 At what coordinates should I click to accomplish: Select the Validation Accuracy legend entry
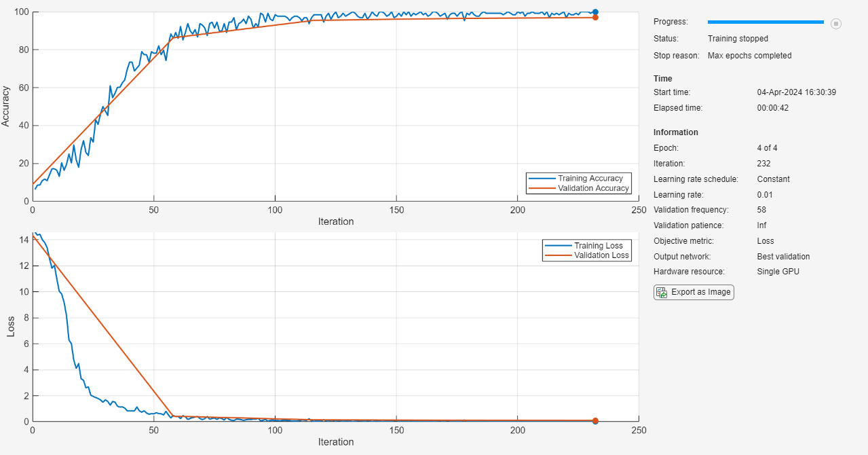coord(593,188)
